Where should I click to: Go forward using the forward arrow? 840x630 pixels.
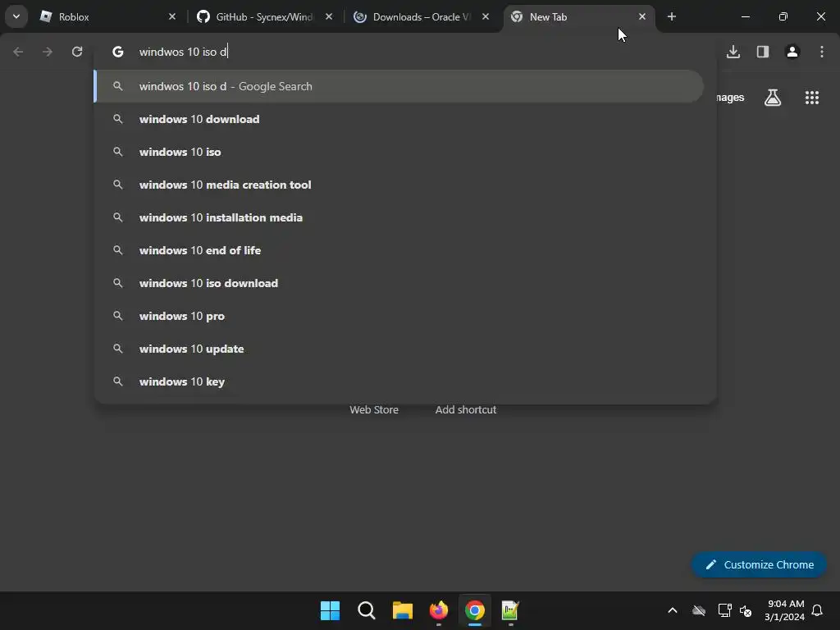coord(47,52)
